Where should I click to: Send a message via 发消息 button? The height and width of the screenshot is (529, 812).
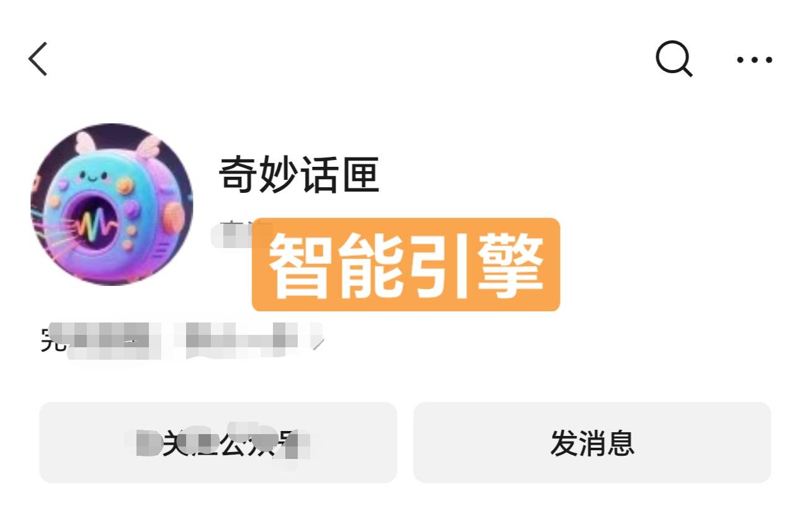tap(592, 442)
